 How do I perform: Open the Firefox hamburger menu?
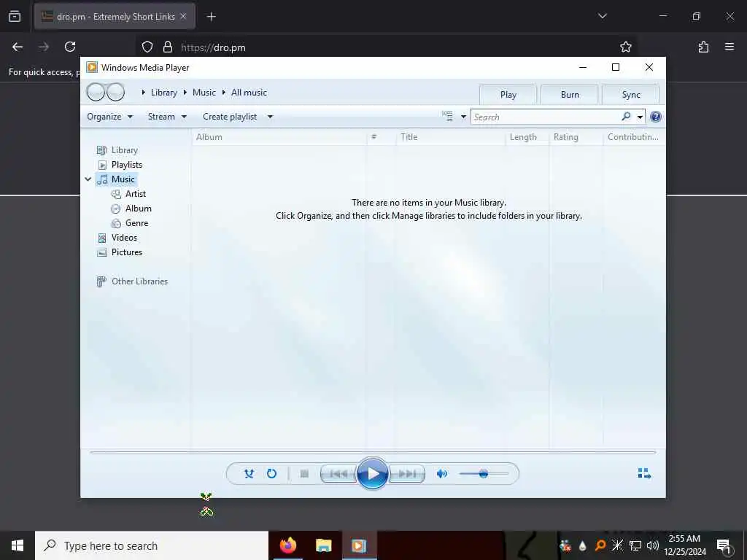pyautogui.click(x=729, y=47)
